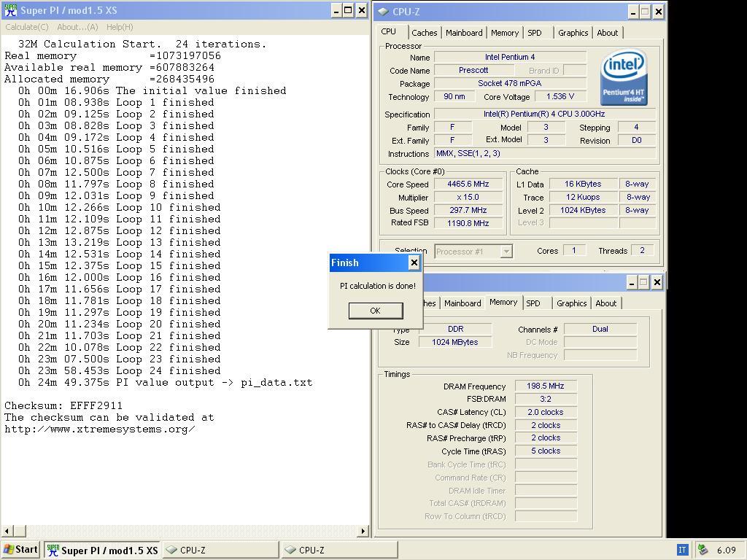Click the Super PI title bar icon

tap(10, 10)
